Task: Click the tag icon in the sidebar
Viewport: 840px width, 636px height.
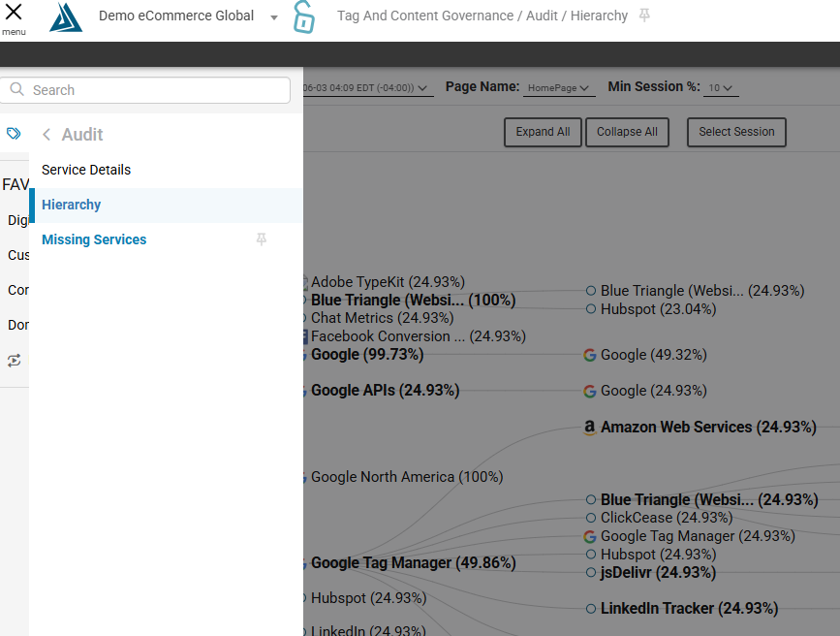Action: 14,133
